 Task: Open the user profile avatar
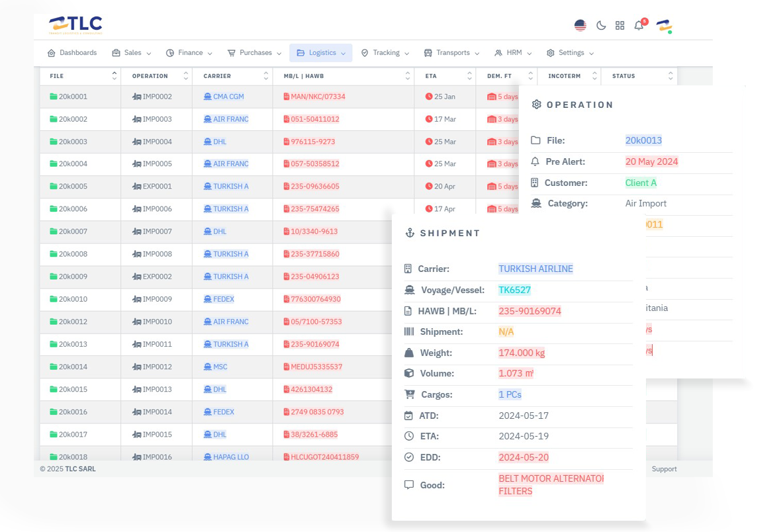[663, 26]
